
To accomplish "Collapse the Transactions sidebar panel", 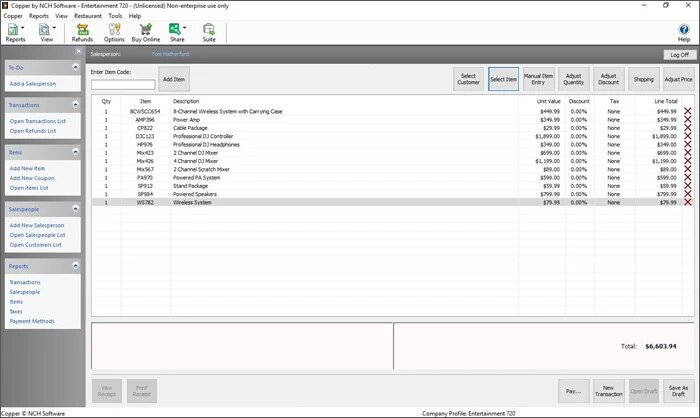I will [75, 104].
